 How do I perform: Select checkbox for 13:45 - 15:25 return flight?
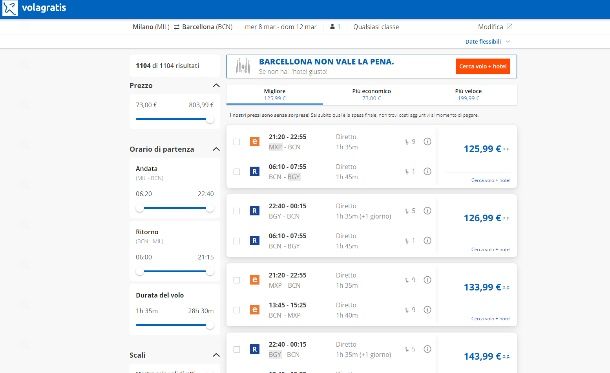coord(237,310)
